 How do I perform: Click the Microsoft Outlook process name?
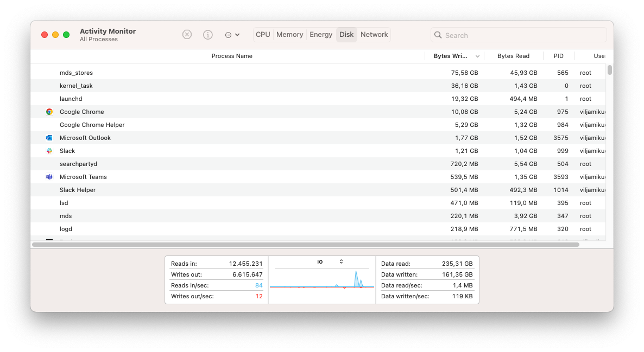coord(85,138)
